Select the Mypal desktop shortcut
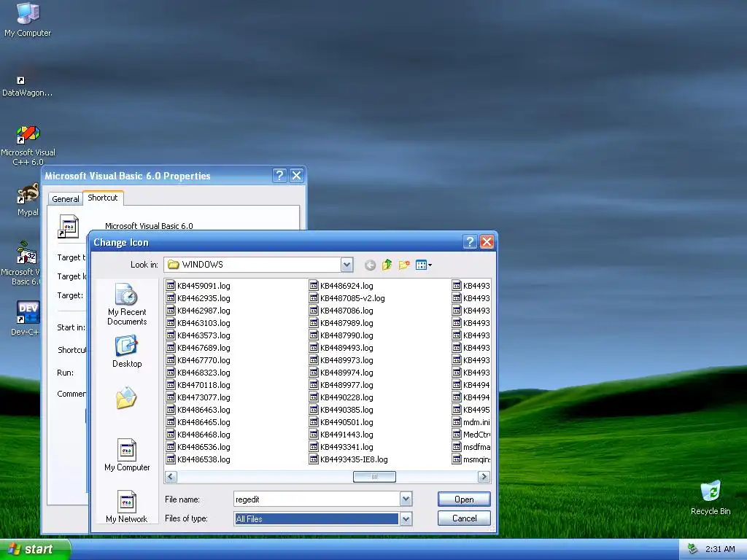 [x=28, y=201]
